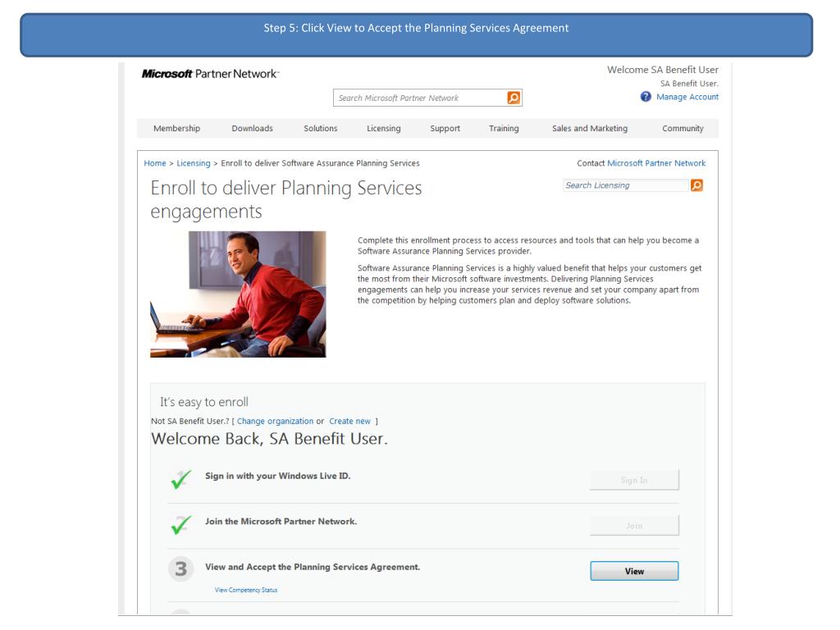The width and height of the screenshot is (840, 630).
Task: Click the It's easy to enroll heading
Action: 204,402
